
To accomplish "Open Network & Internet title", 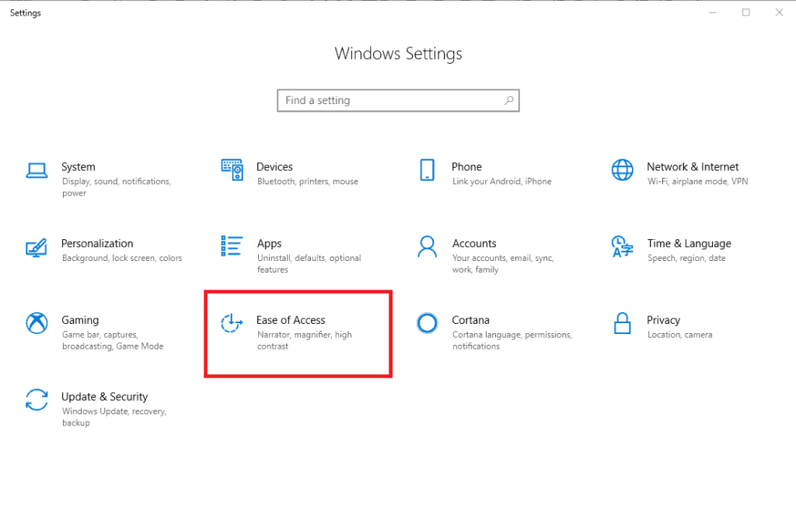I will (693, 167).
